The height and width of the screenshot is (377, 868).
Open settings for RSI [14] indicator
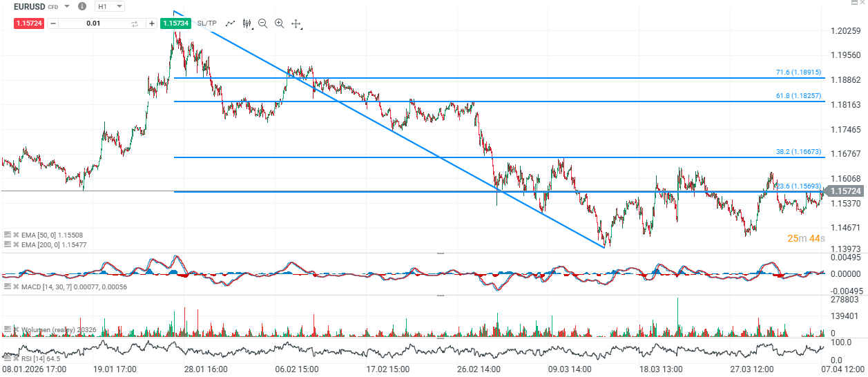click(8, 358)
